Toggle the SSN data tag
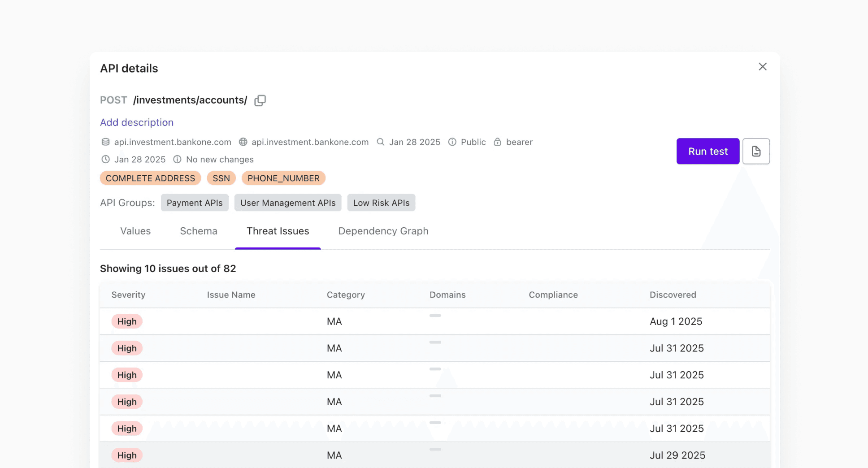868x468 pixels. coord(221,178)
